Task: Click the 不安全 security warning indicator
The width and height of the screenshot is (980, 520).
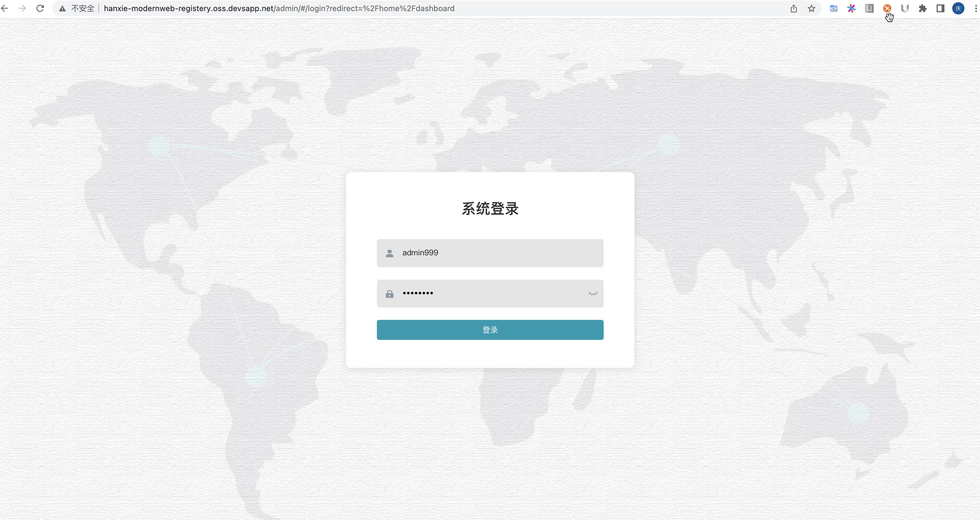Action: (77, 8)
